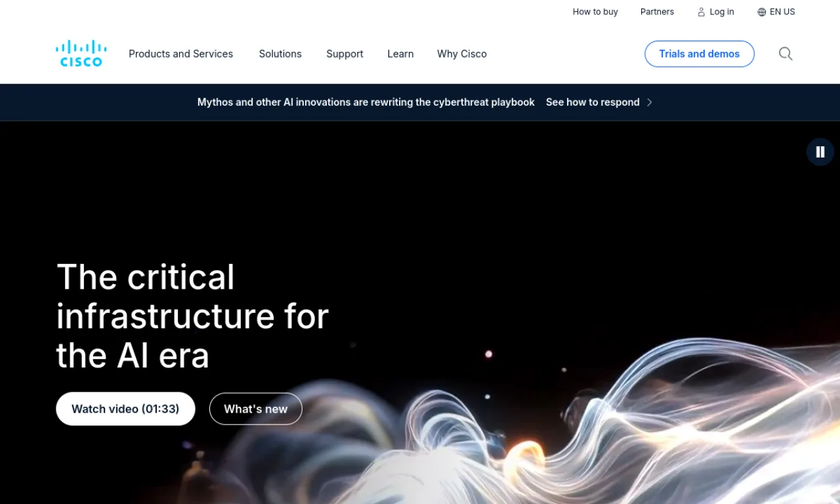Pause the hero background video

coord(820,152)
